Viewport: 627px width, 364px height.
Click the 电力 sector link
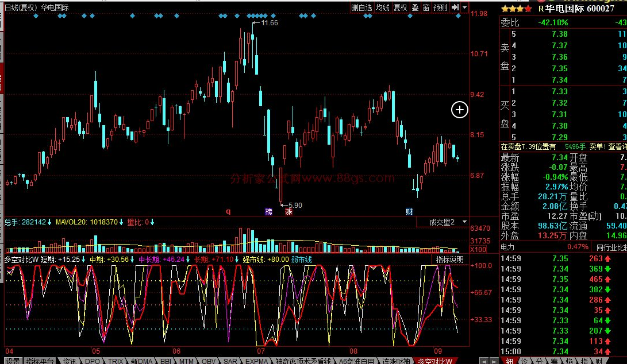click(x=508, y=247)
